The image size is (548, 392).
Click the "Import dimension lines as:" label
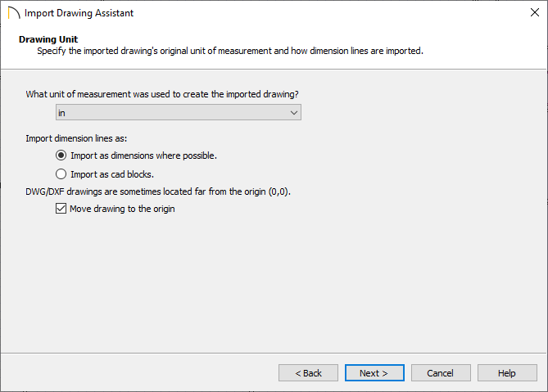click(76, 138)
